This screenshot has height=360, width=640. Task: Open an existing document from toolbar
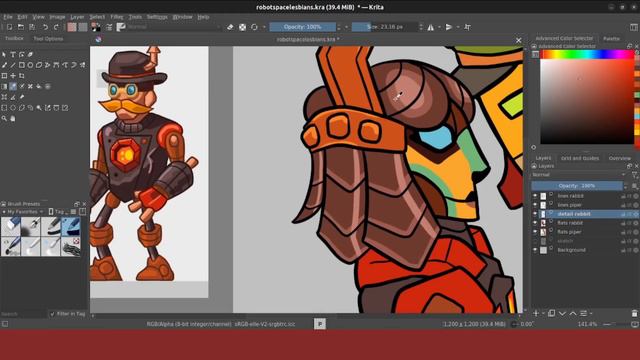pos(21,27)
